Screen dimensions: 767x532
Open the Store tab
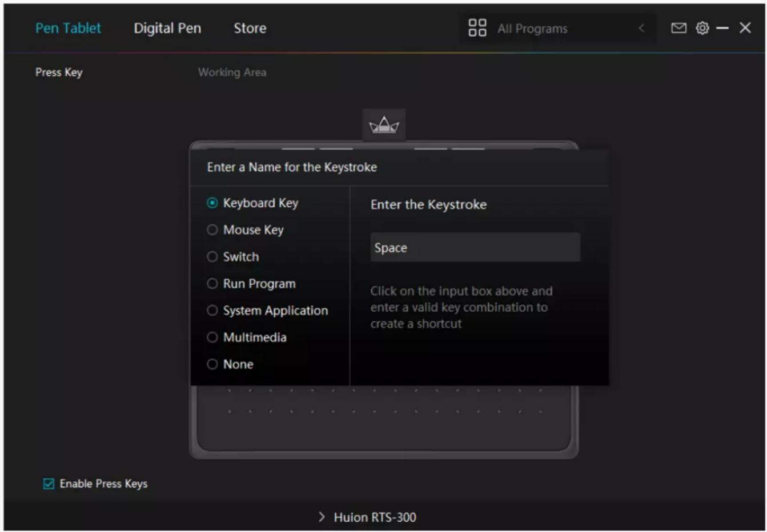click(x=250, y=28)
